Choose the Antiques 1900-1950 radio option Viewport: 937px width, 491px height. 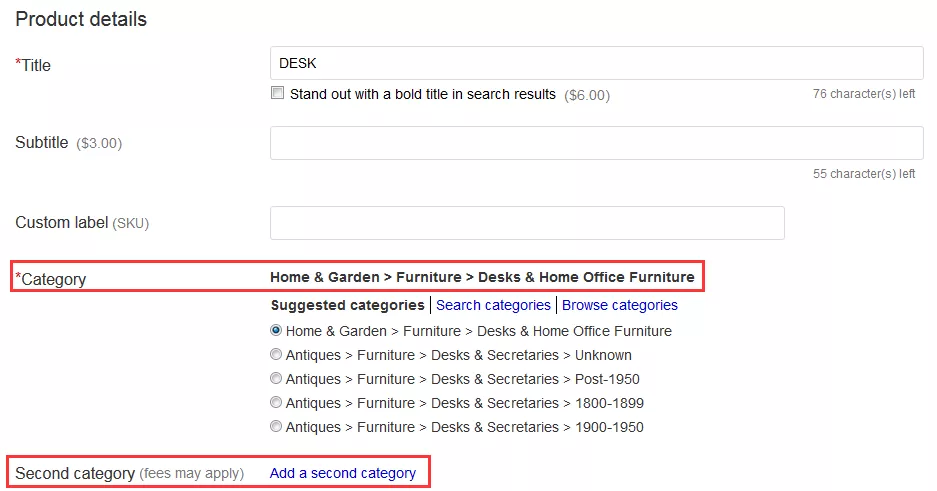276,427
